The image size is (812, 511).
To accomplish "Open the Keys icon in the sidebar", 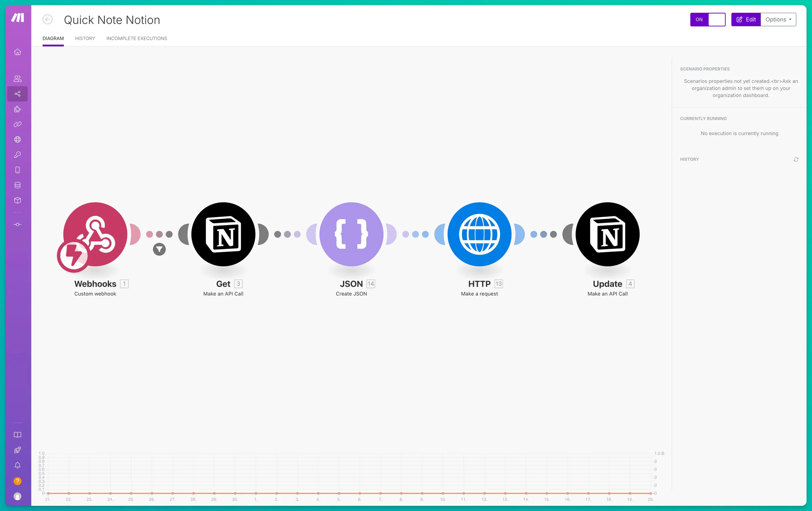I will 18,155.
